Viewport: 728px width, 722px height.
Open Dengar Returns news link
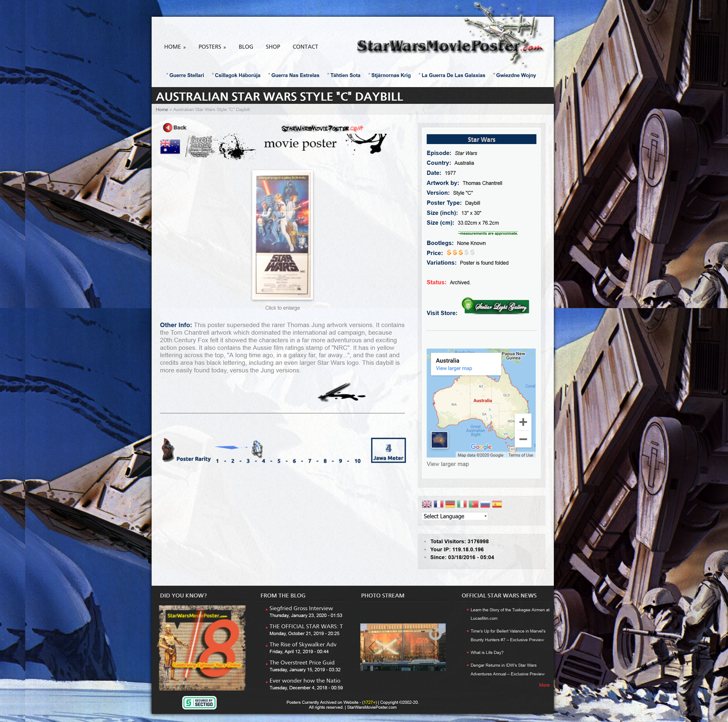[507, 669]
